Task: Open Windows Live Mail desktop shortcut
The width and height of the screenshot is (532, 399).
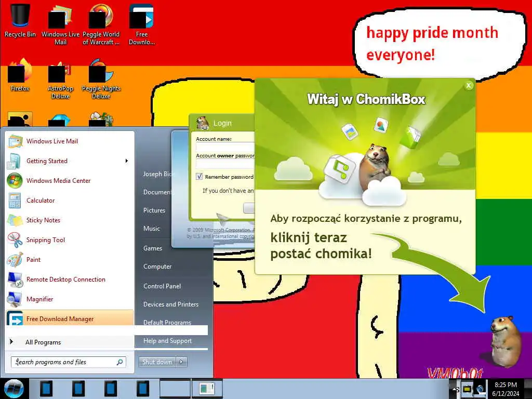Action: point(60,24)
